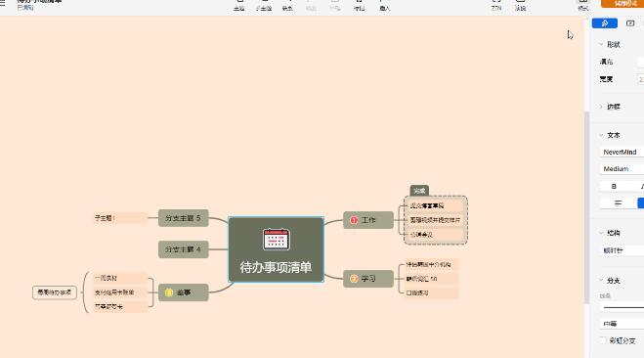Viewport: 644px width, 358px height.
Task: Select the left text alignment button
Action: point(618,203)
